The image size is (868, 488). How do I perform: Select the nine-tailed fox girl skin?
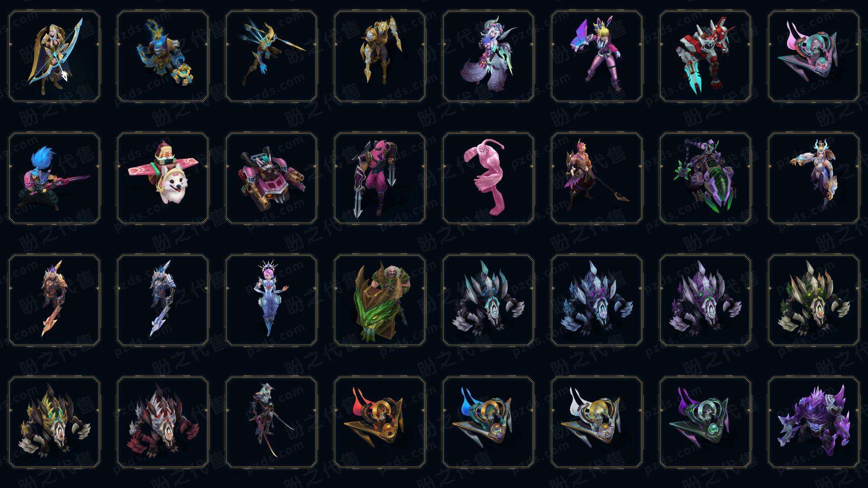pyautogui.click(x=488, y=56)
